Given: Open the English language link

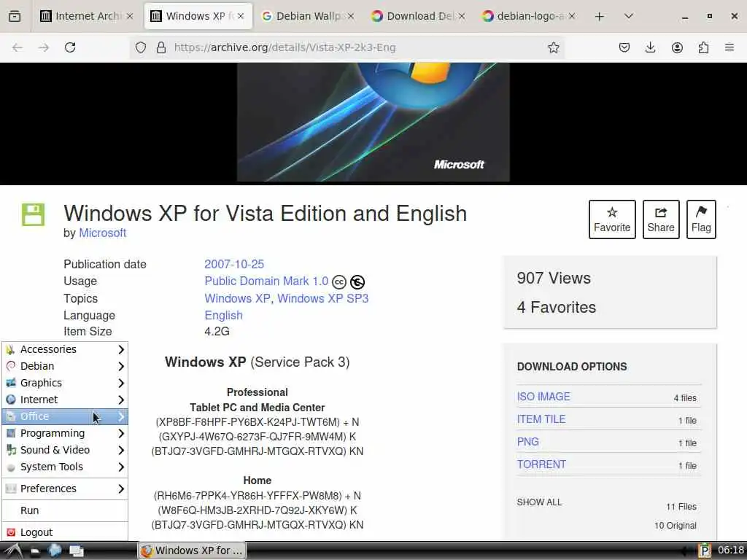Looking at the screenshot, I should click(x=223, y=315).
